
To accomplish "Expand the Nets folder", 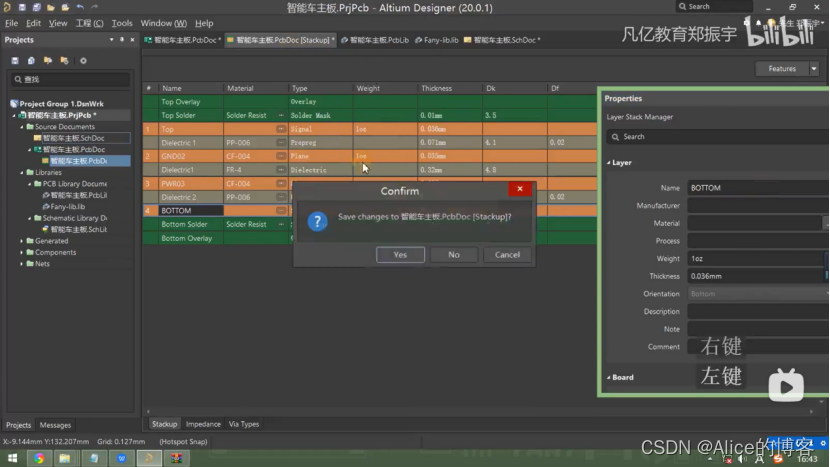I will [22, 264].
